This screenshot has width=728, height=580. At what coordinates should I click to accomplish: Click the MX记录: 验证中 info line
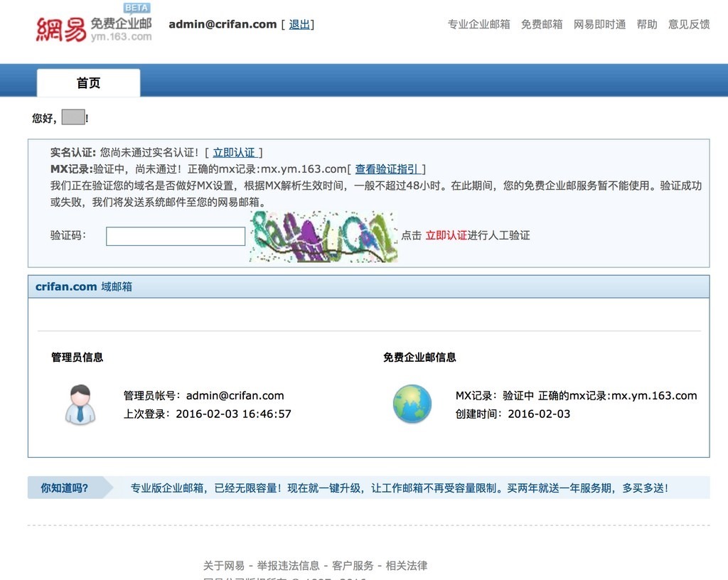576,396
